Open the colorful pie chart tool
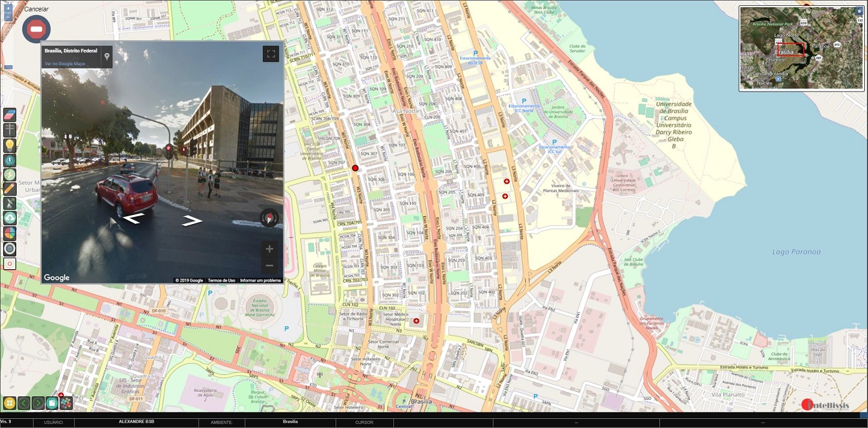Screen dimensions: 868x428 point(10,233)
